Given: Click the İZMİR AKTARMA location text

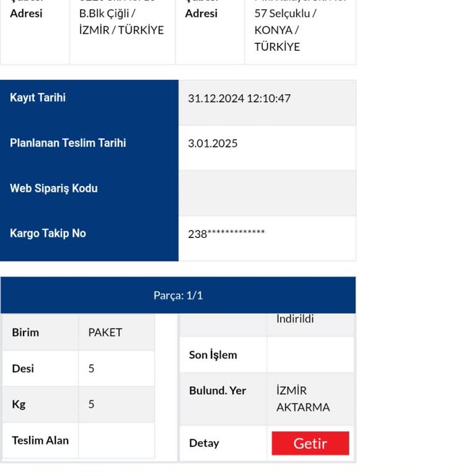Looking at the screenshot, I should [303, 399].
